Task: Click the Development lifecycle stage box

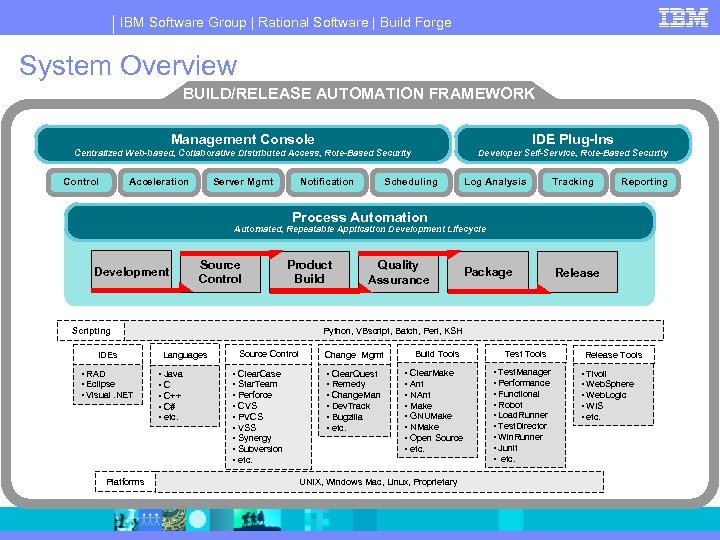Action: 131,271
